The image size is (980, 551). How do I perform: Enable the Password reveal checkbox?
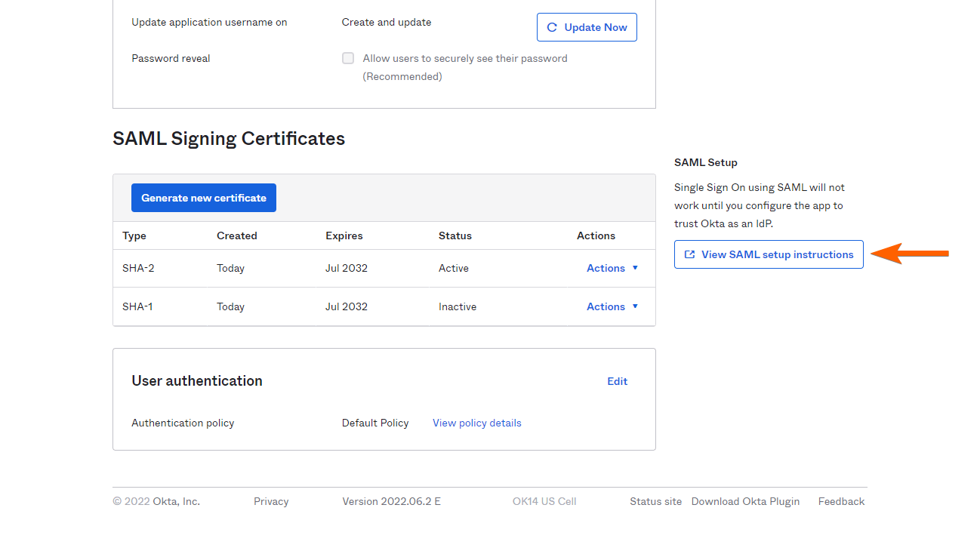pyautogui.click(x=348, y=58)
